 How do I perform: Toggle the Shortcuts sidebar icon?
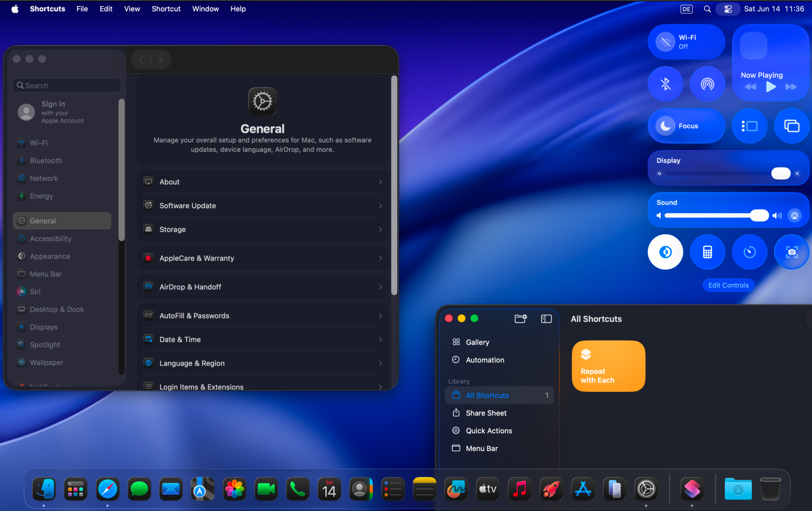pos(546,319)
